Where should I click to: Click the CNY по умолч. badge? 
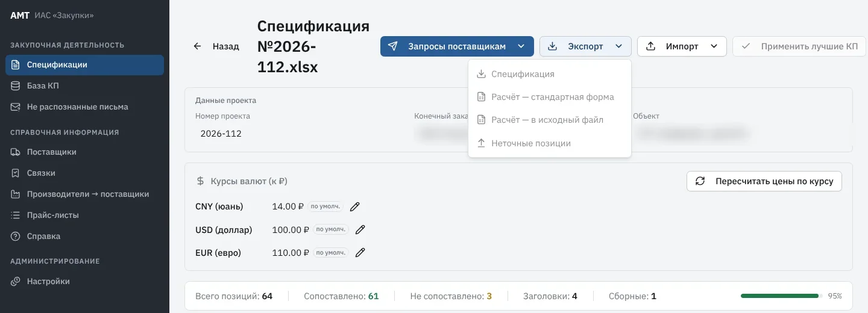(325, 206)
